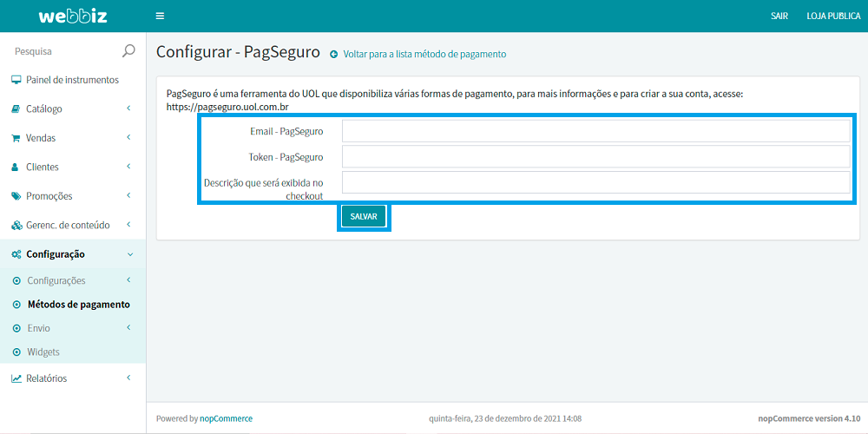Click the hamburger menu toggle icon
868x434 pixels.
[160, 16]
